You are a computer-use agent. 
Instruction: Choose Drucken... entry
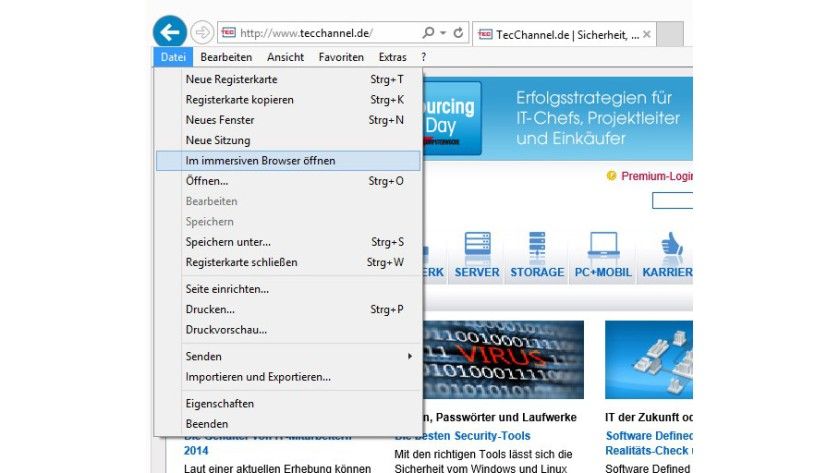[x=288, y=310]
